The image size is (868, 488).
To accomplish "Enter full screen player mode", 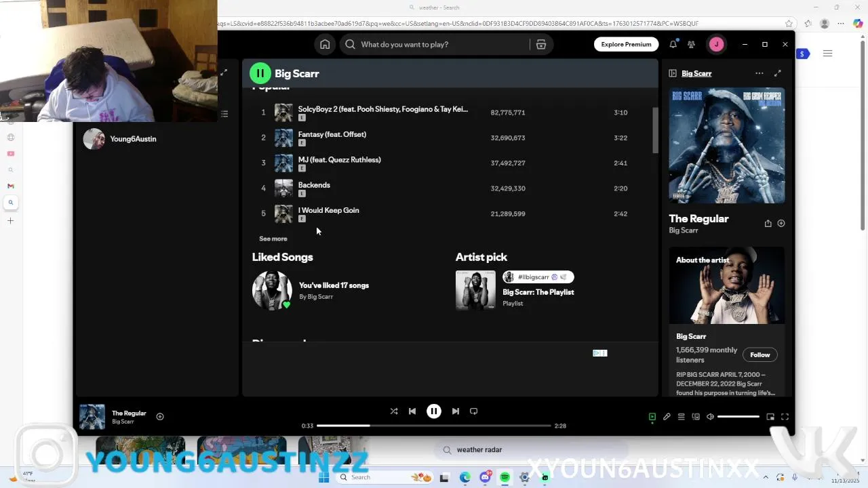I will pos(785,417).
